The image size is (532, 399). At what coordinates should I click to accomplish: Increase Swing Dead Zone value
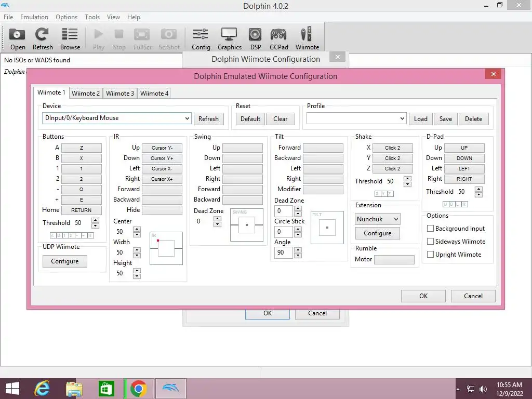click(218, 219)
